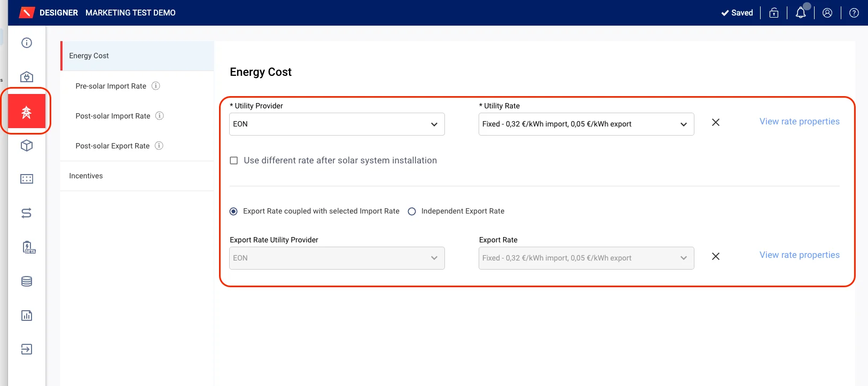Open the solar panel layout sidebar icon

tap(27, 179)
